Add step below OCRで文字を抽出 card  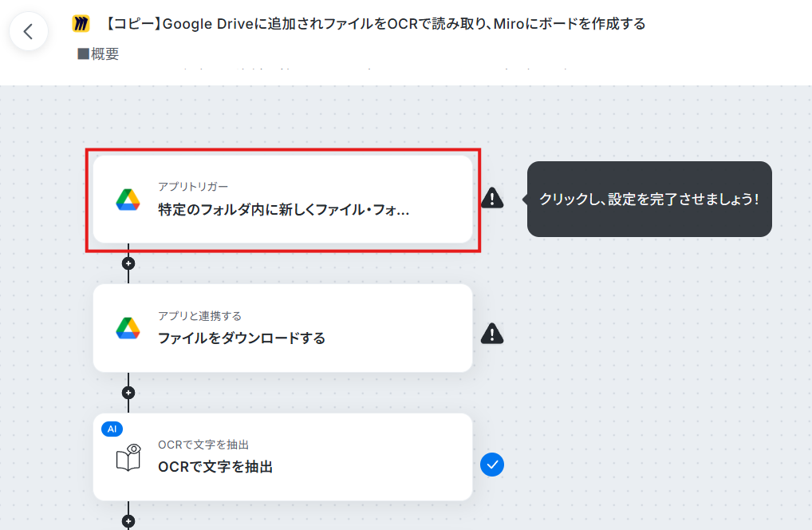(x=128, y=521)
